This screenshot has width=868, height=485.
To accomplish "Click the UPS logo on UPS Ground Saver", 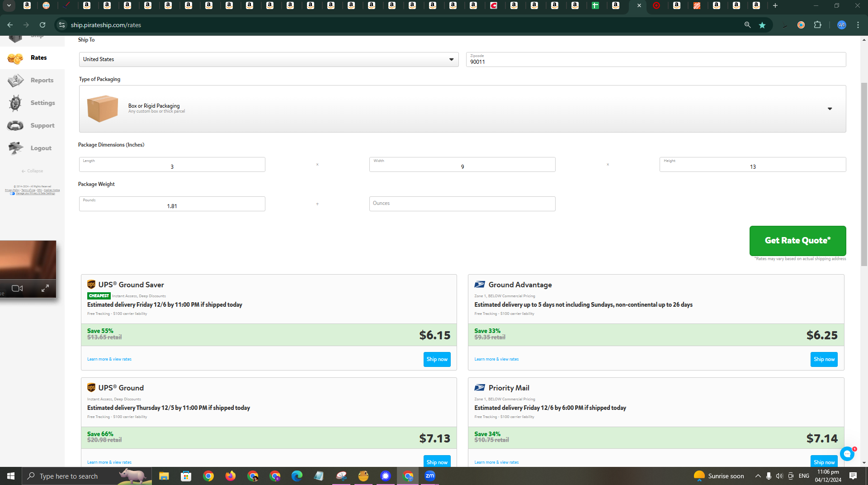I will point(91,285).
